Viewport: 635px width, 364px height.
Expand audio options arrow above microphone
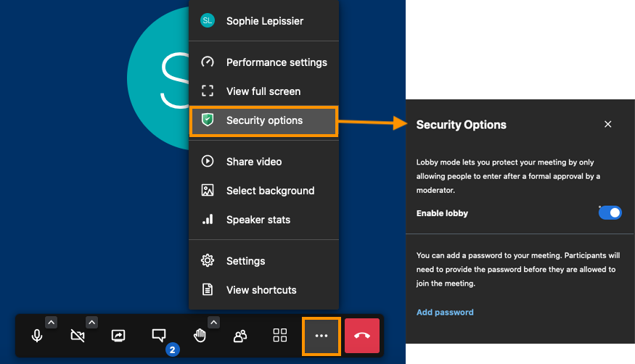(51, 322)
